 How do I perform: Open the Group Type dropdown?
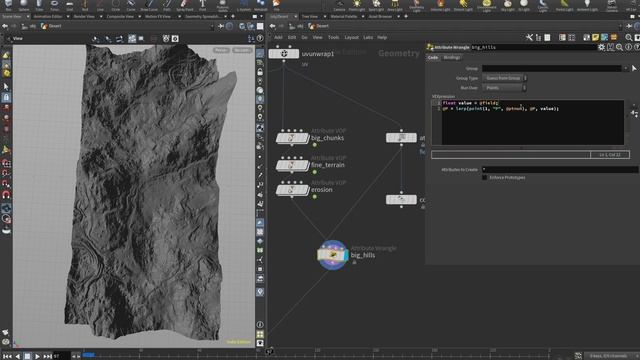pos(504,78)
